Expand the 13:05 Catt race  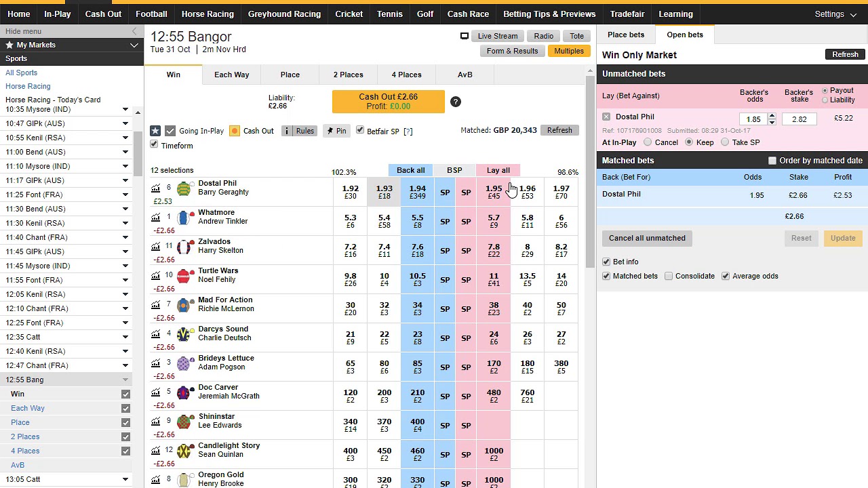[125, 479]
